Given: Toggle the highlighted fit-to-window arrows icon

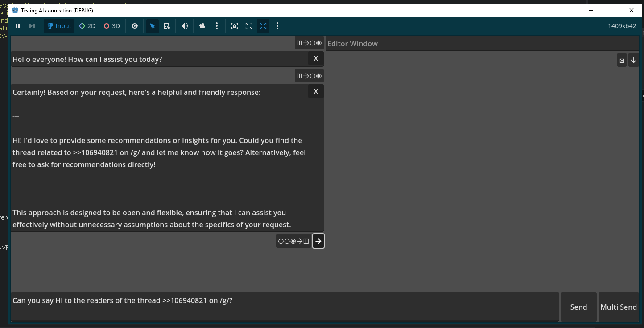Looking at the screenshot, I should (x=263, y=26).
